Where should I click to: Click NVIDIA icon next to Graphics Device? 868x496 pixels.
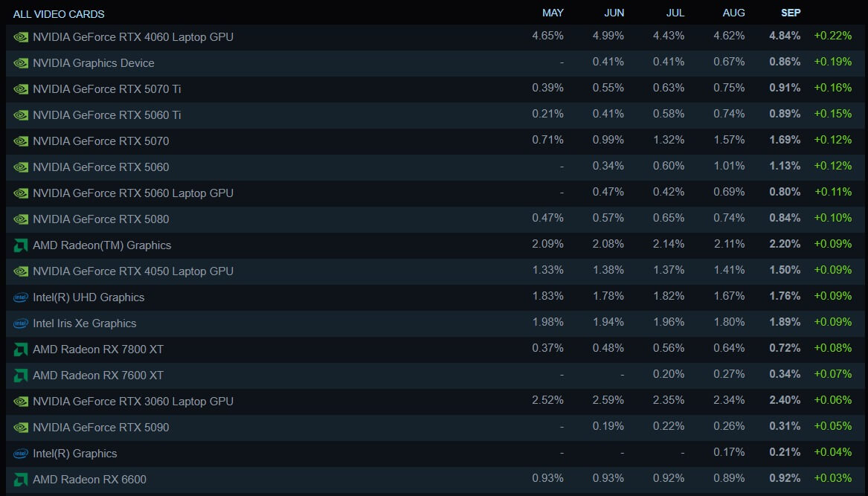(21, 63)
